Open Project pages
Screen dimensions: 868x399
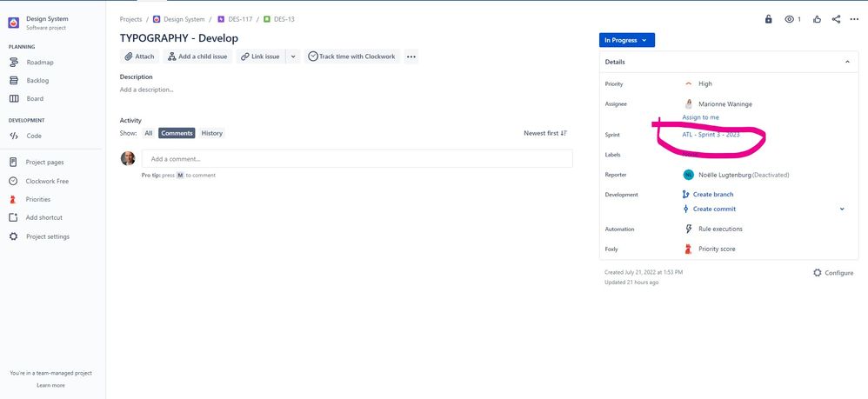click(x=44, y=163)
